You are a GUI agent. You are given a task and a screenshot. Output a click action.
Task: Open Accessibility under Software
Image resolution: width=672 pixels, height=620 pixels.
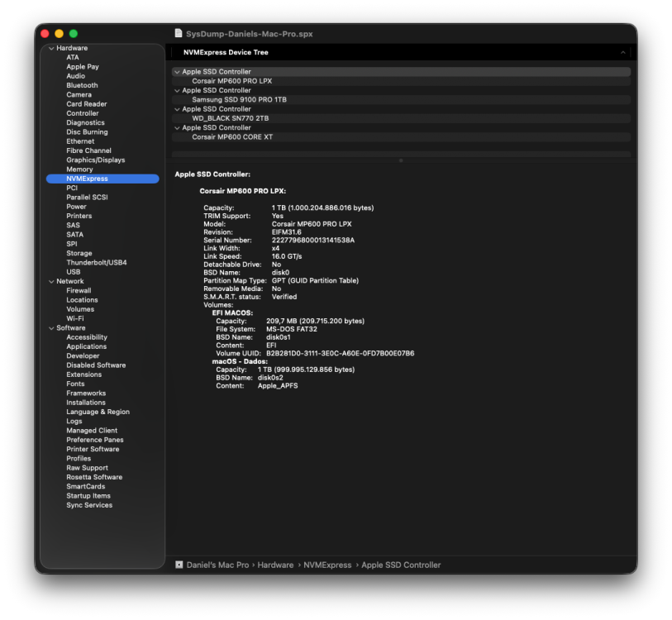tap(87, 337)
